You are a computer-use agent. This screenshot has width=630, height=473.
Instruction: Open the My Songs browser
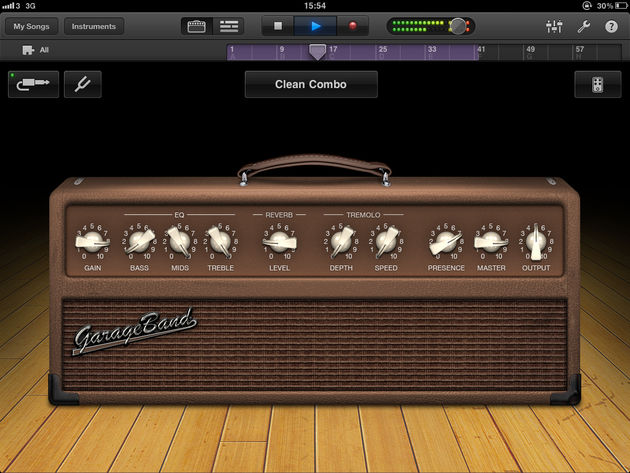click(31, 27)
